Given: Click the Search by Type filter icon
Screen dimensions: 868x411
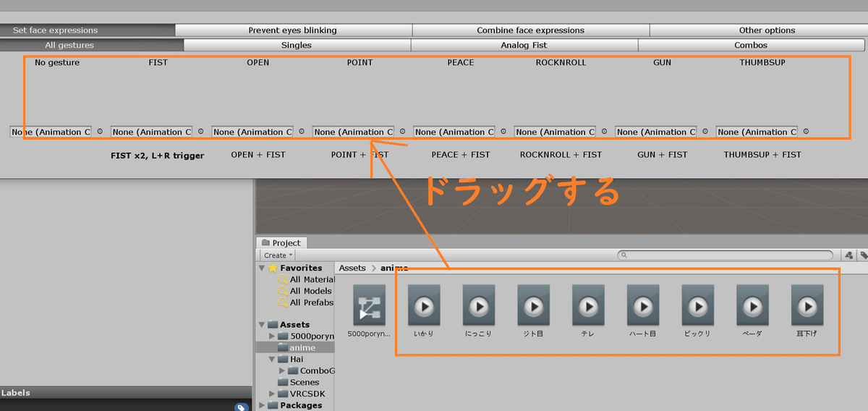Looking at the screenshot, I should [x=849, y=255].
